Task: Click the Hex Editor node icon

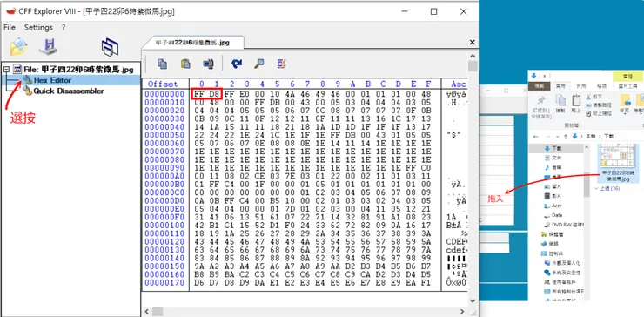Action: click(27, 79)
